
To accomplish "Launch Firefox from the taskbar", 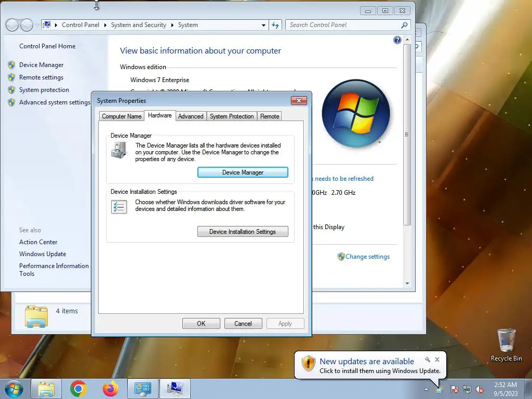I will (x=111, y=389).
